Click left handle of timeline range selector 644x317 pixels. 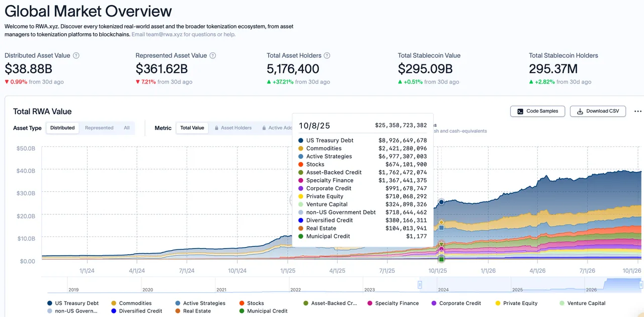click(x=420, y=285)
